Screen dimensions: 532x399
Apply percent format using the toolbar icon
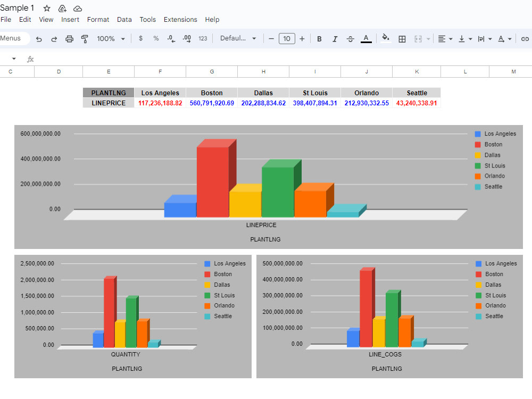tap(155, 38)
